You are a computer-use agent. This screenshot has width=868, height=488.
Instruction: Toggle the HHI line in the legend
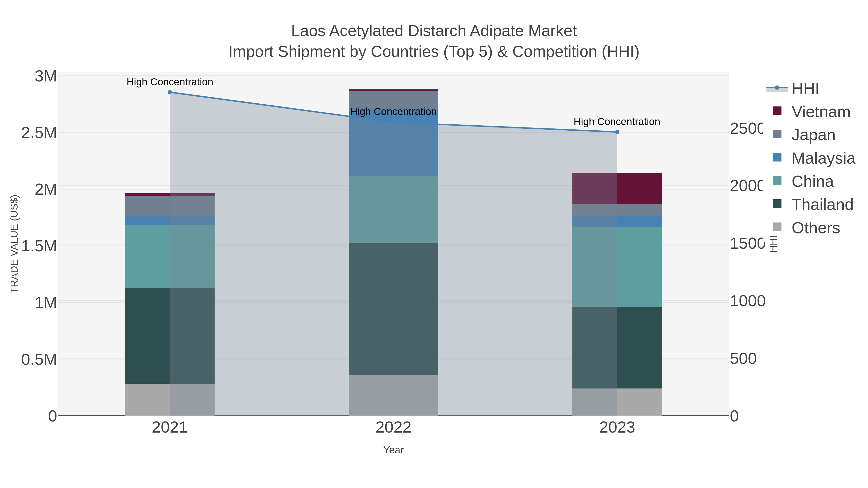(x=793, y=89)
